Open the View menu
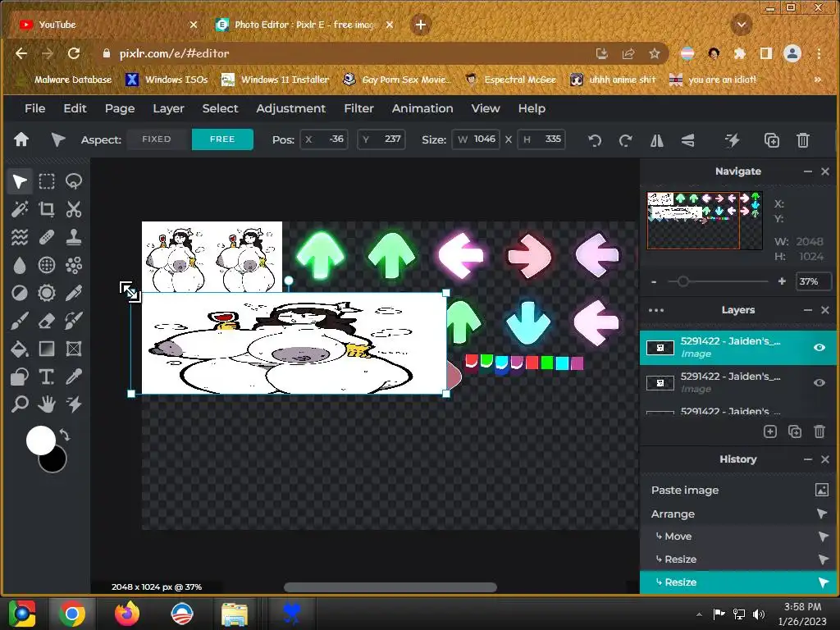Viewport: 840px width, 630px height. 486,108
